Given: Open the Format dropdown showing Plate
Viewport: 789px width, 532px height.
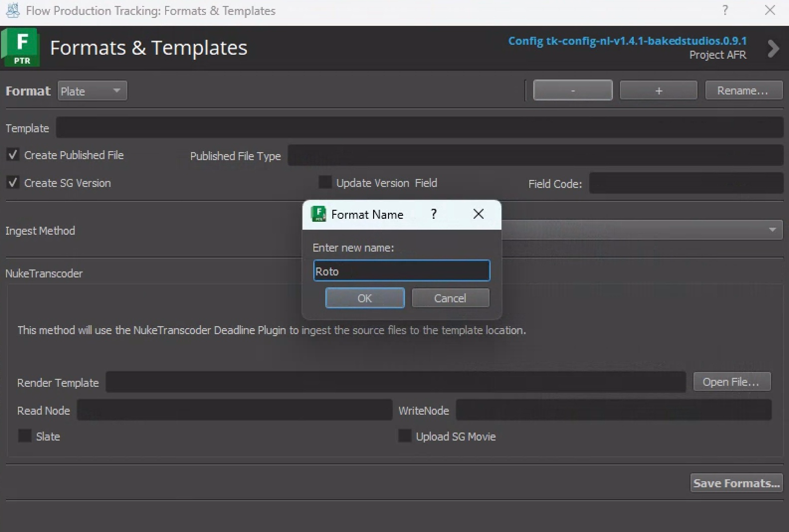Looking at the screenshot, I should click(x=92, y=91).
